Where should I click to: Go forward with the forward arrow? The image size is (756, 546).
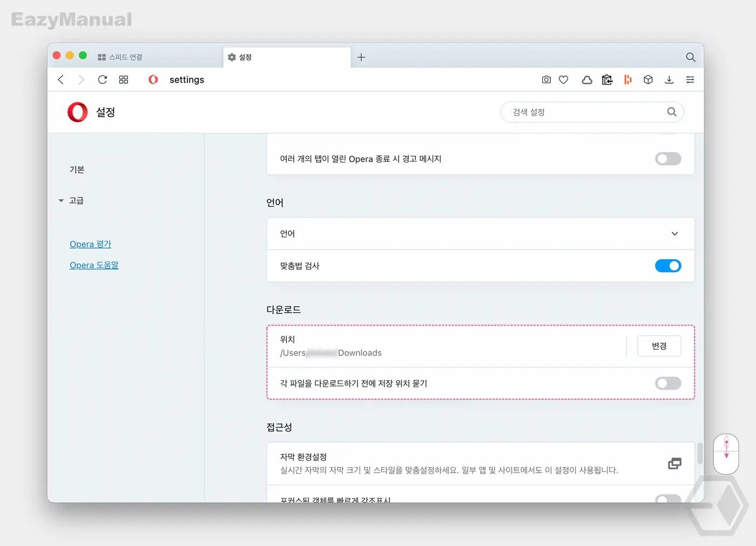point(82,80)
